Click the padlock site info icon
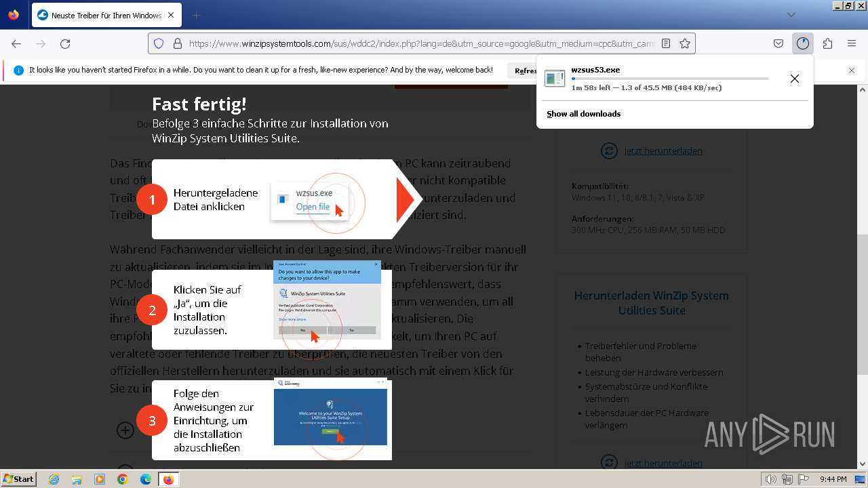The width and height of the screenshot is (868, 488). click(178, 43)
